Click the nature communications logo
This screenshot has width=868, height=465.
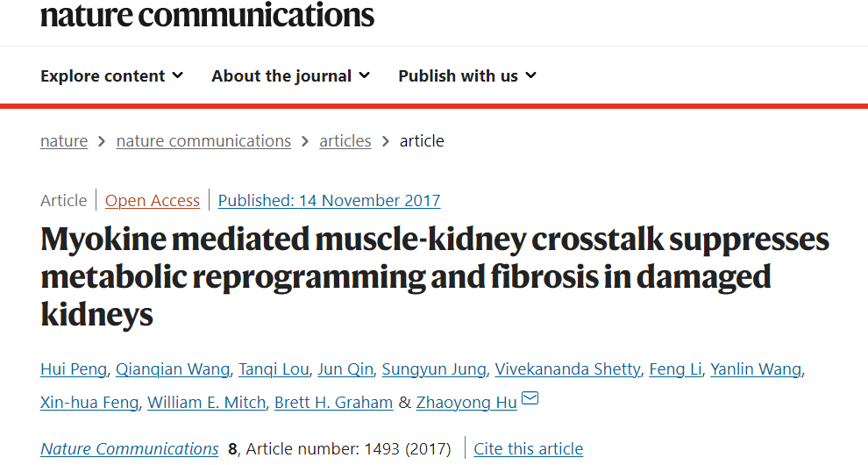(x=207, y=15)
